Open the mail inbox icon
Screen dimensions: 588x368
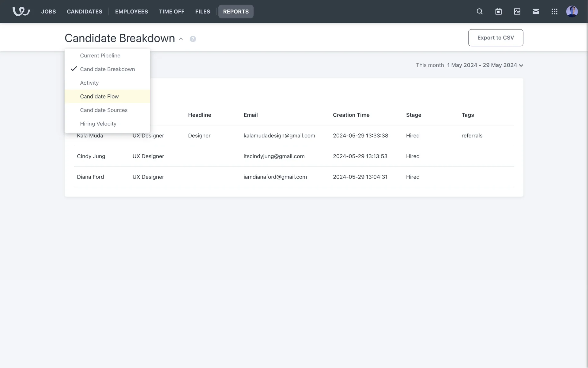click(x=536, y=11)
